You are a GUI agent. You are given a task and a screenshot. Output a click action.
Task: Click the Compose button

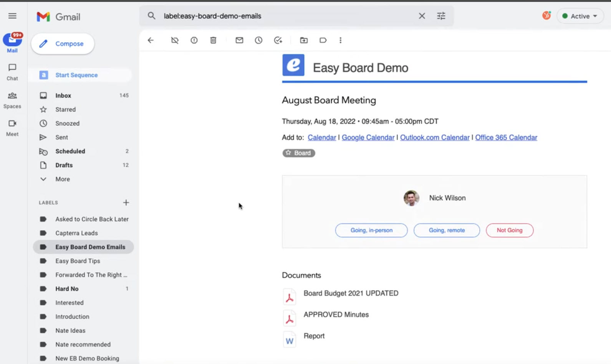coord(63,44)
